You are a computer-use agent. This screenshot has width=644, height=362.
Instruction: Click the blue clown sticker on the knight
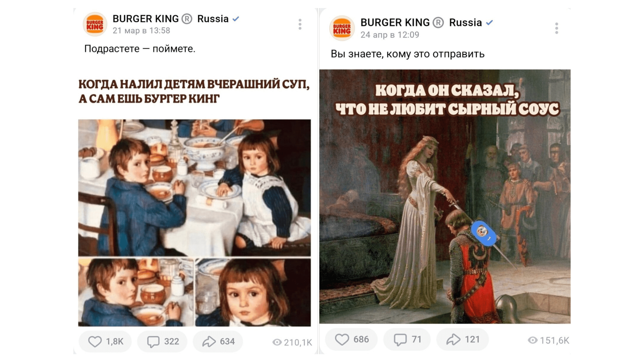(483, 233)
